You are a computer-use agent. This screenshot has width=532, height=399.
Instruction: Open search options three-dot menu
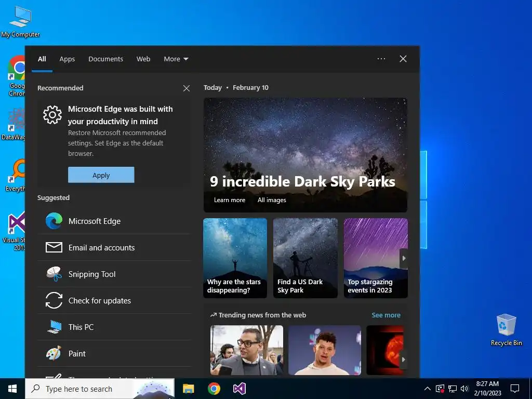point(381,59)
